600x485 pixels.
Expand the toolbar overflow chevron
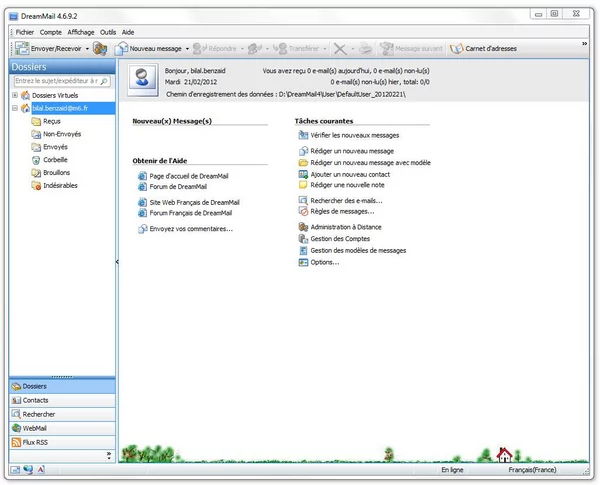pyautogui.click(x=584, y=44)
